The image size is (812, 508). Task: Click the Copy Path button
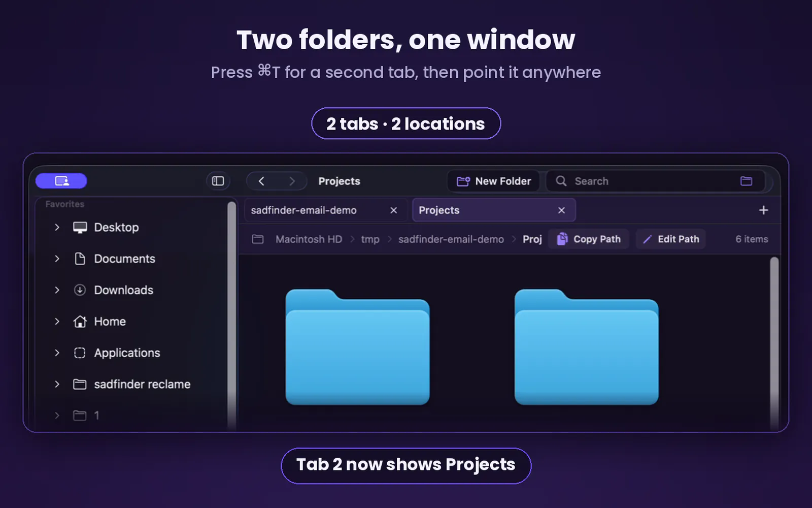(x=589, y=239)
